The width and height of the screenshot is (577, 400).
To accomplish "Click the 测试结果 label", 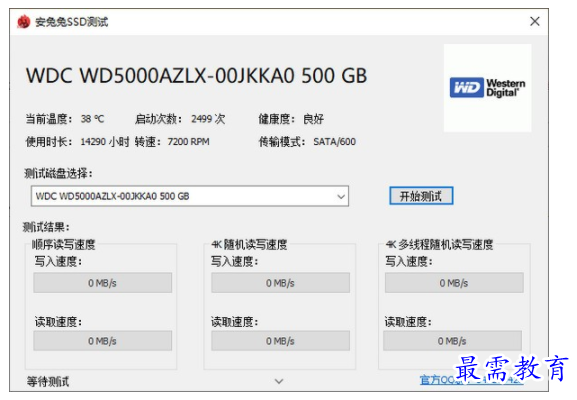I will [46, 227].
